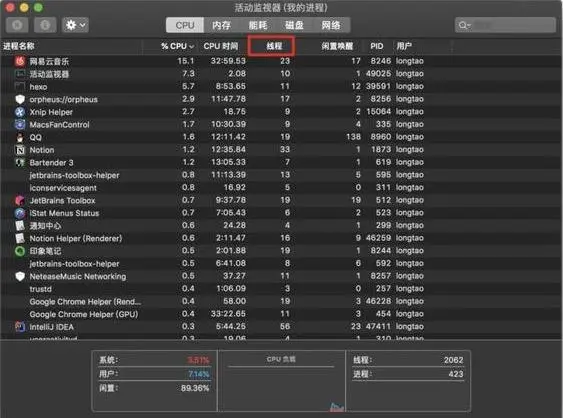Image resolution: width=563 pixels, height=418 pixels.
Task: Click the Bartender 3 icon
Action: pos(20,162)
